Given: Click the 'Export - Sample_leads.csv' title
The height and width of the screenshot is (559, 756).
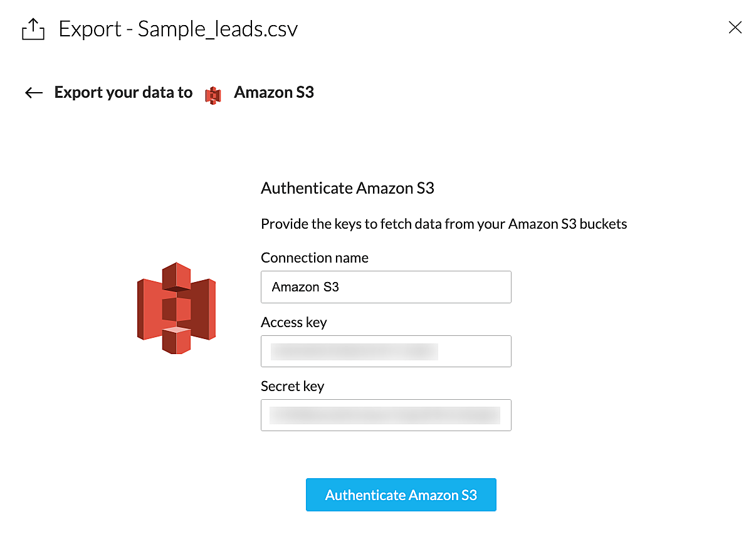Looking at the screenshot, I should [178, 29].
